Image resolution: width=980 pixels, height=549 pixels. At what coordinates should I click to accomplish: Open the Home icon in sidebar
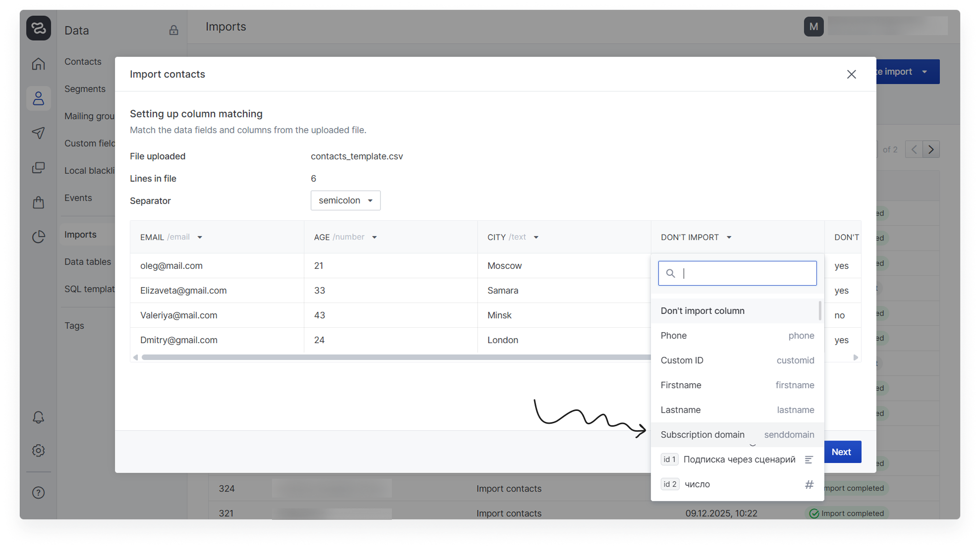39,64
